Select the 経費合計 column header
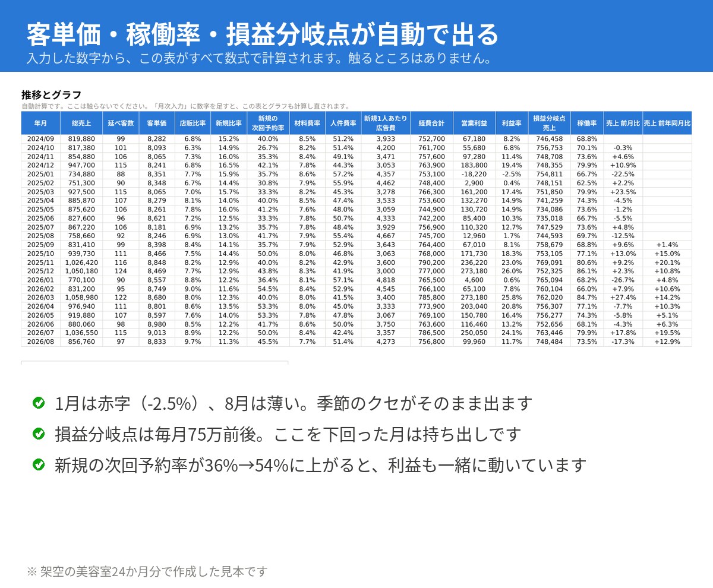This screenshot has width=713, height=588. [431, 123]
